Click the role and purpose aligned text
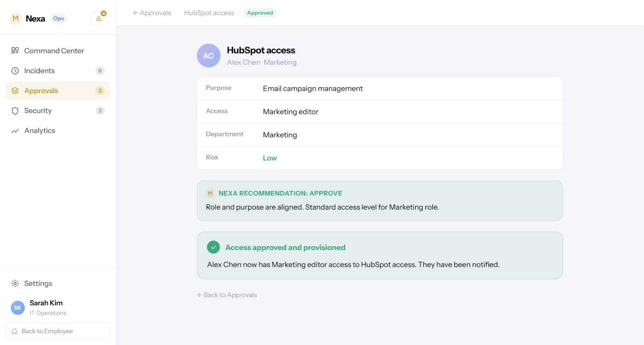 click(x=323, y=207)
